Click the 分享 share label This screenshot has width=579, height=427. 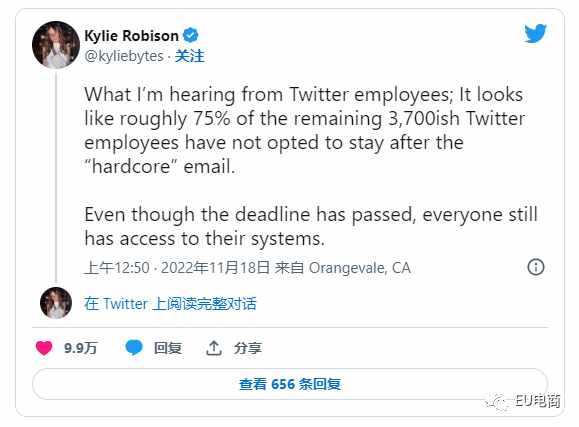click(x=248, y=348)
